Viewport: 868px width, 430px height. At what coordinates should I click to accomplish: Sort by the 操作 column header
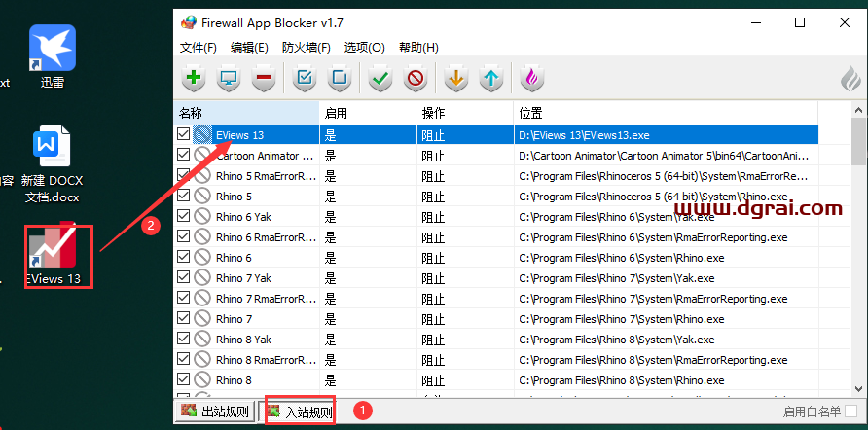[x=465, y=113]
